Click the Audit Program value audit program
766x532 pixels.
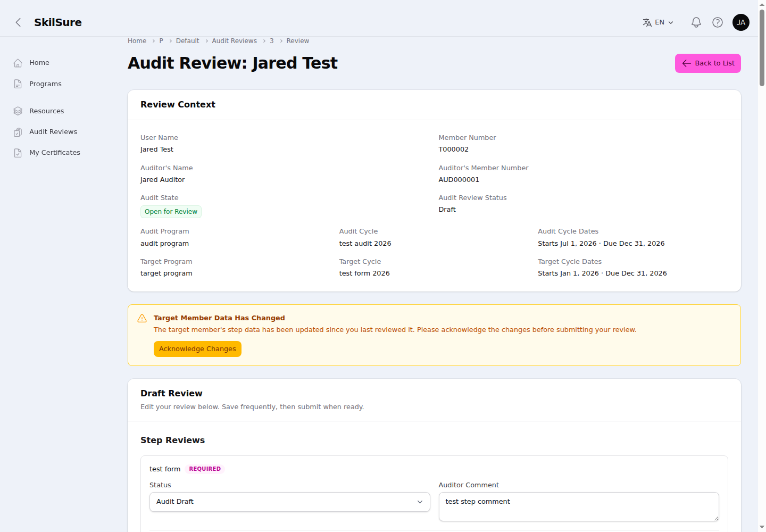point(164,244)
